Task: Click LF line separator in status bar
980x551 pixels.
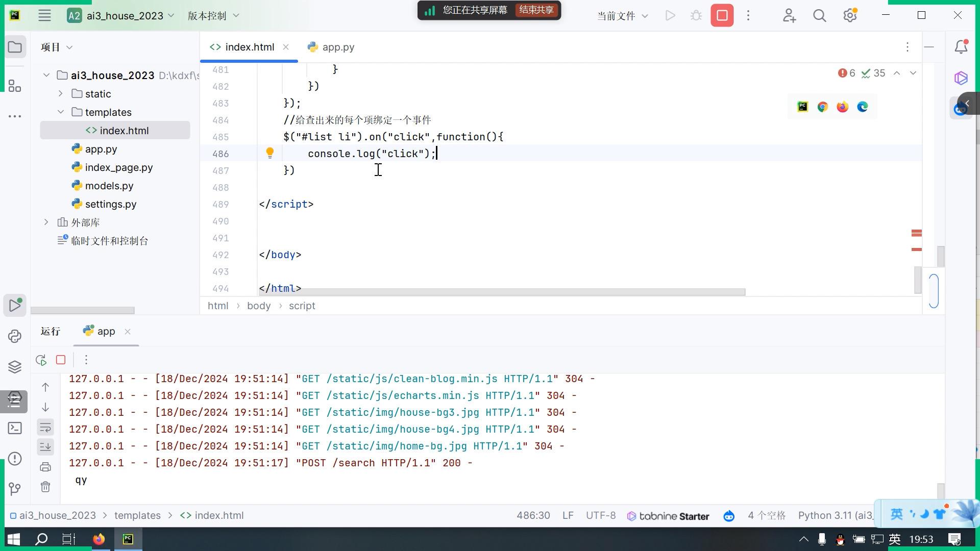Action: click(568, 515)
